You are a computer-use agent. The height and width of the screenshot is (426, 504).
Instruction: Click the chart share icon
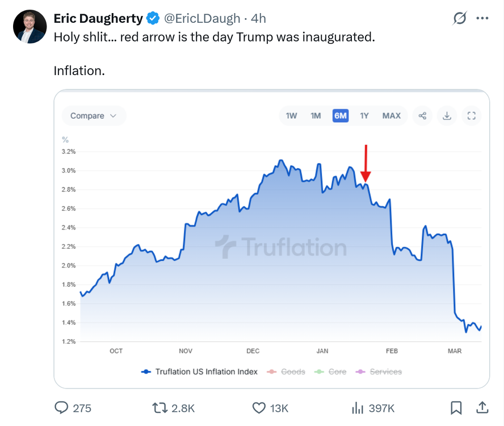[x=422, y=116]
